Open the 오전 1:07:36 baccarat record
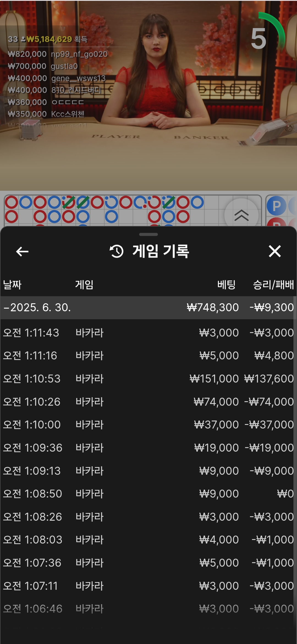 (x=148, y=563)
